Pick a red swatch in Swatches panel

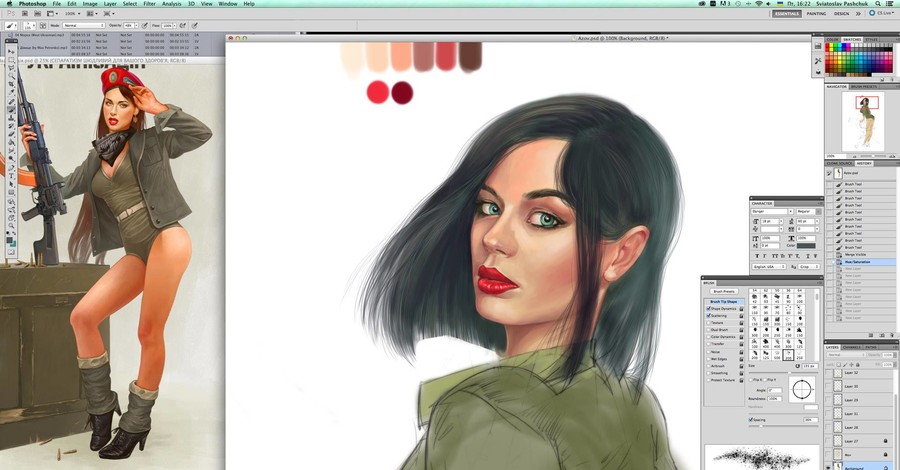(829, 47)
